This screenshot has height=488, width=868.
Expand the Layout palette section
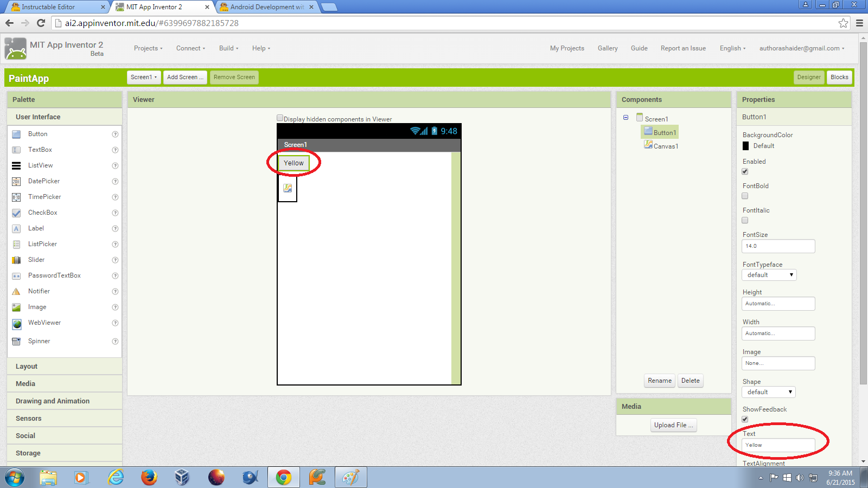click(x=65, y=367)
